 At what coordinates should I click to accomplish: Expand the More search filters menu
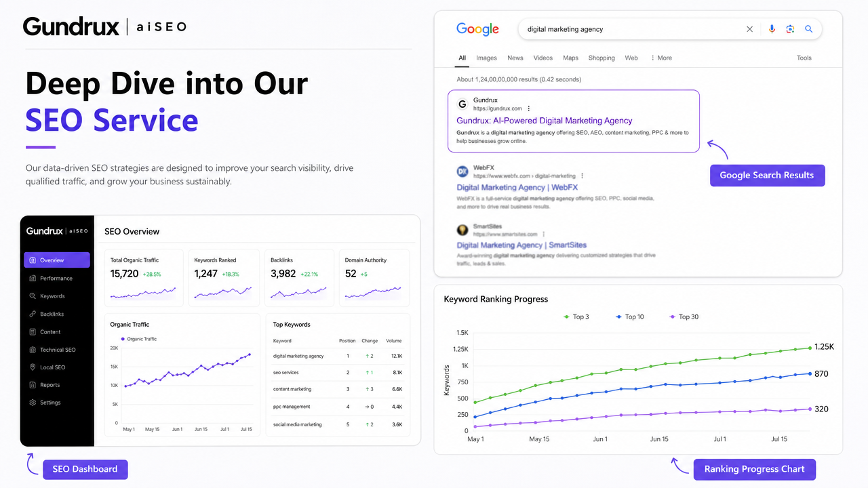click(661, 58)
